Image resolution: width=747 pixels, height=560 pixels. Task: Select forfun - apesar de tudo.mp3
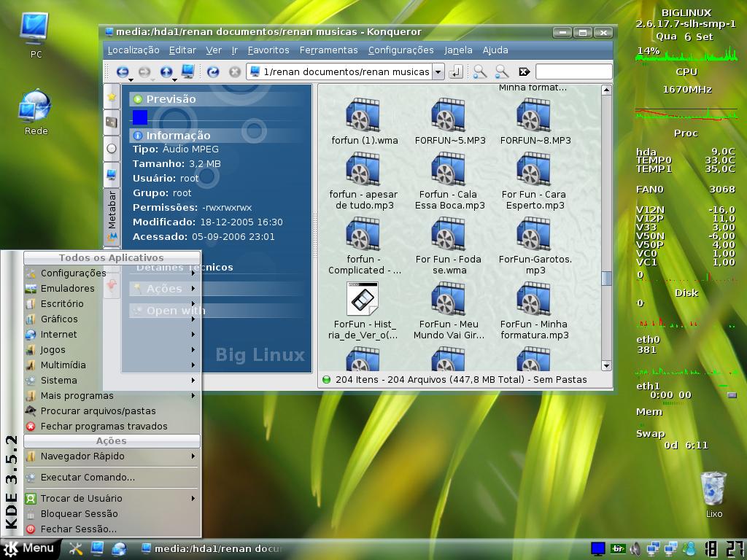click(365, 181)
